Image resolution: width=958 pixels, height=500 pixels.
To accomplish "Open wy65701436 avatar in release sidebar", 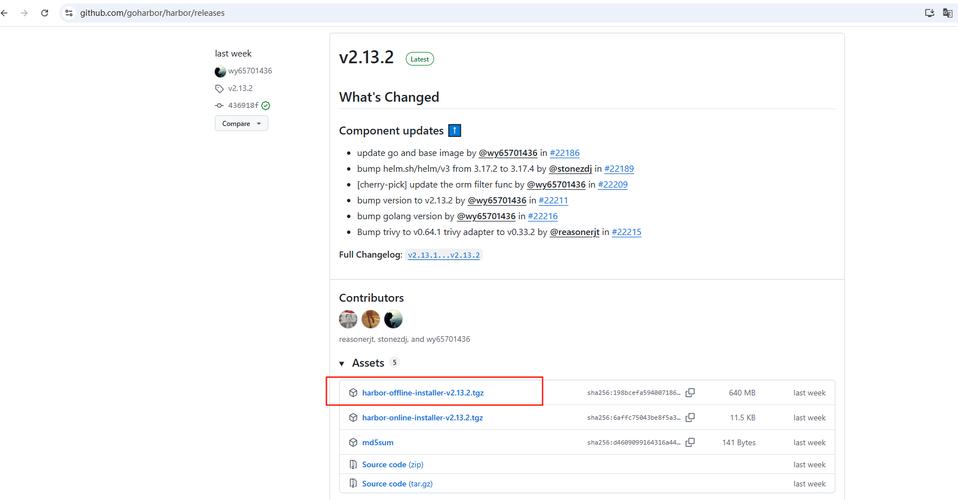I will [220, 72].
